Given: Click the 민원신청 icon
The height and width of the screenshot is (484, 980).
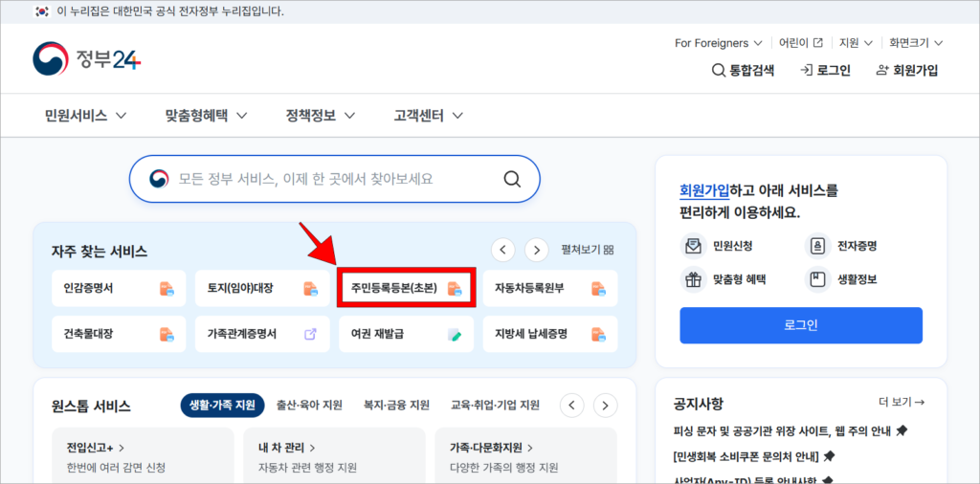Looking at the screenshot, I should click(x=693, y=246).
